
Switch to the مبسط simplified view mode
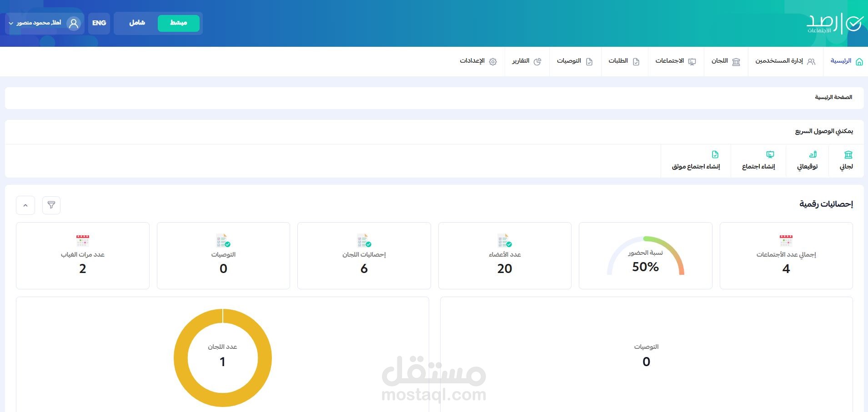pos(179,23)
